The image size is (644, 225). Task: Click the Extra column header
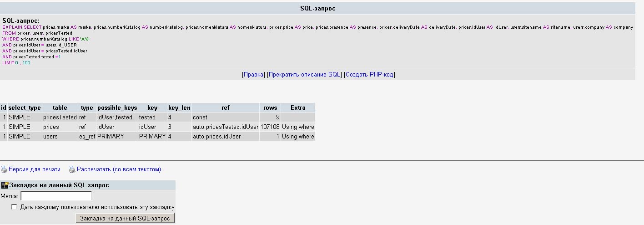(298, 108)
